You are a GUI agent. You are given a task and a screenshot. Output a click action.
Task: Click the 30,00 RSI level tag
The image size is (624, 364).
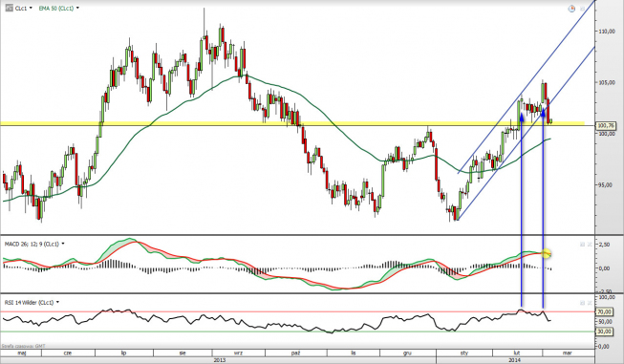(605, 332)
